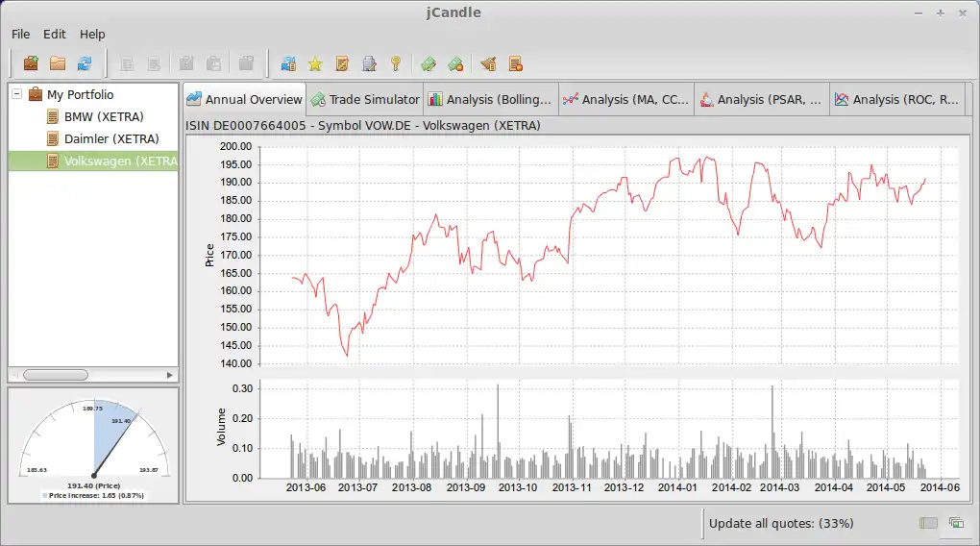Viewport: 980px width, 546px height.
Task: Open the Help menu
Action: click(x=92, y=35)
